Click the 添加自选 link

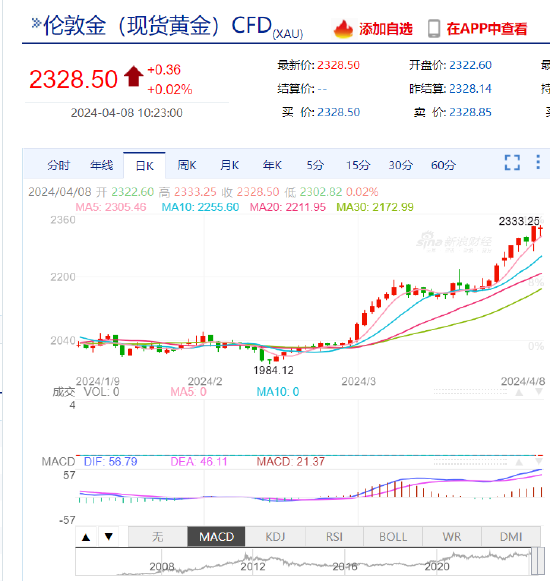(385, 29)
